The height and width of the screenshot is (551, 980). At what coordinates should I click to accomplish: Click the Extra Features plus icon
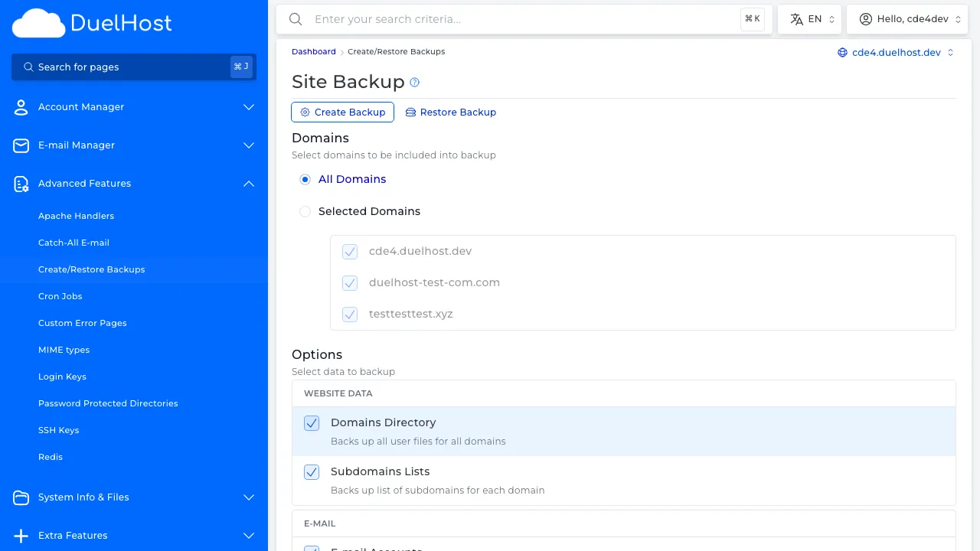21,536
